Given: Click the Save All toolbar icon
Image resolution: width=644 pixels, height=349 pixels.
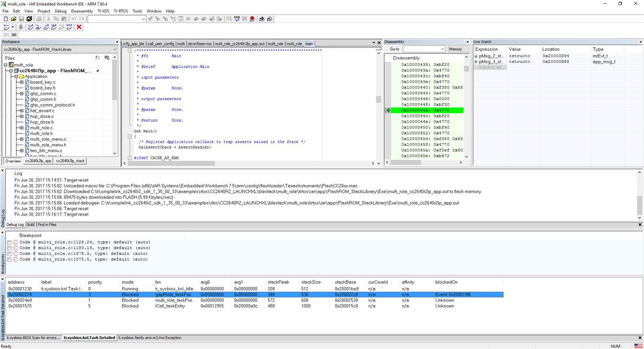Looking at the screenshot, I should (x=30, y=18).
